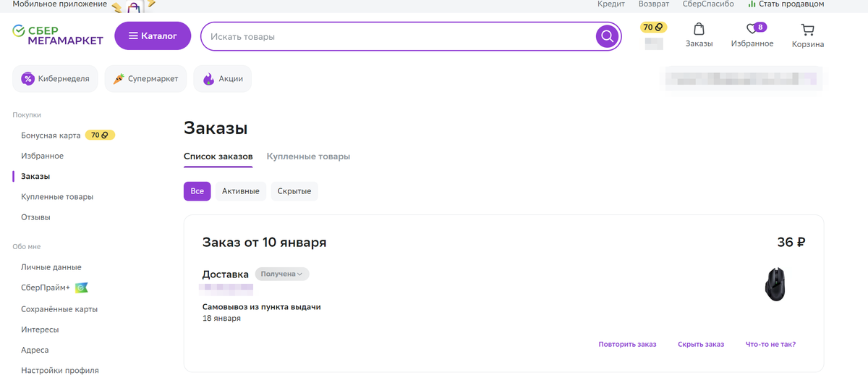Click Стать продавцом link with chart icon

click(x=786, y=4)
